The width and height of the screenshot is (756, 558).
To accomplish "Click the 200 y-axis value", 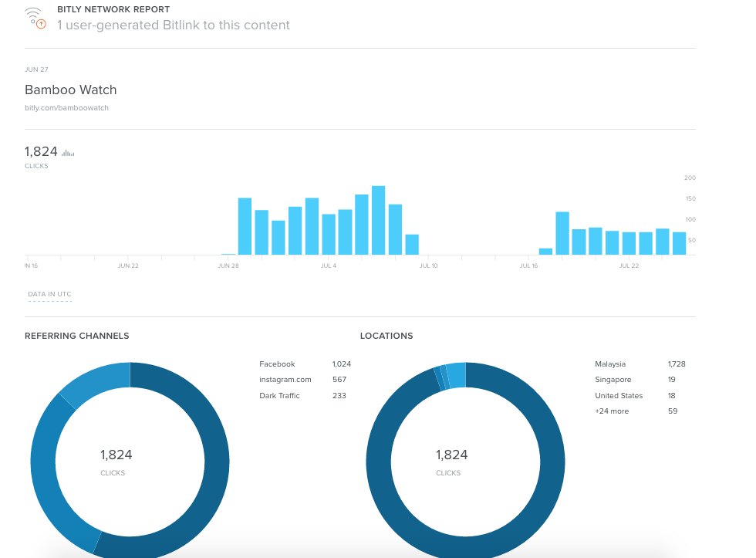I will pos(690,178).
